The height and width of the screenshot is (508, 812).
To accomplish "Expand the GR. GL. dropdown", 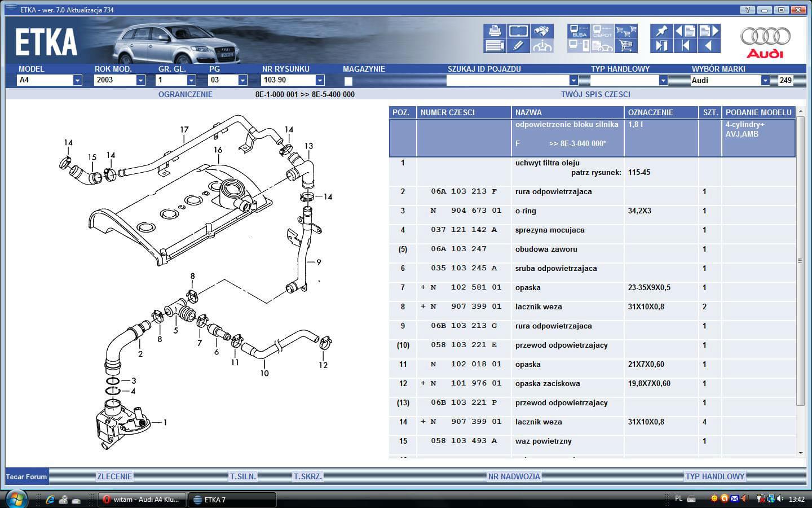I will tap(191, 81).
